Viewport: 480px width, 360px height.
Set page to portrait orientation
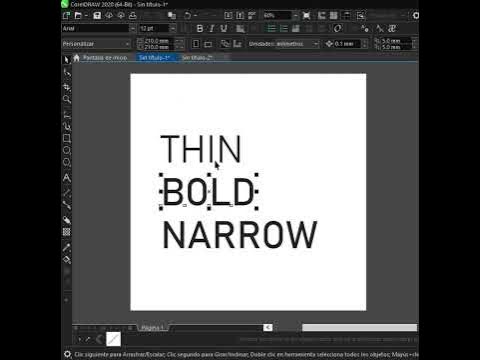[x=196, y=44]
